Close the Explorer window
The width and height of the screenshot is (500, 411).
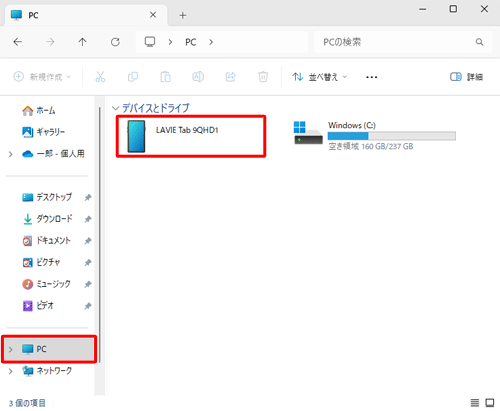click(484, 9)
